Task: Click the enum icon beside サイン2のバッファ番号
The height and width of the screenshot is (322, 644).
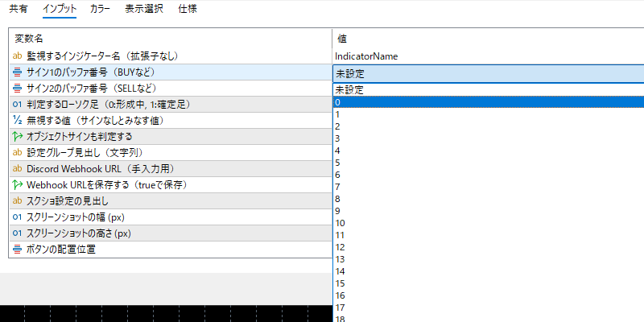Action: click(18, 89)
